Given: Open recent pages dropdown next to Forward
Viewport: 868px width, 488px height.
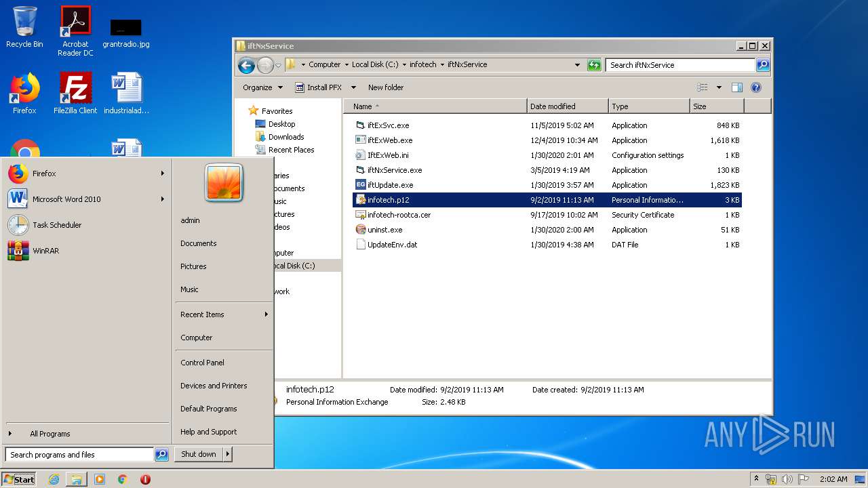Looking at the screenshot, I should click(x=278, y=65).
